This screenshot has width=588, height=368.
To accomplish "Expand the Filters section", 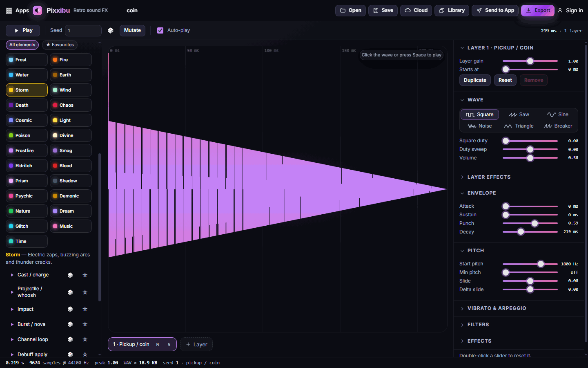I will (519, 325).
